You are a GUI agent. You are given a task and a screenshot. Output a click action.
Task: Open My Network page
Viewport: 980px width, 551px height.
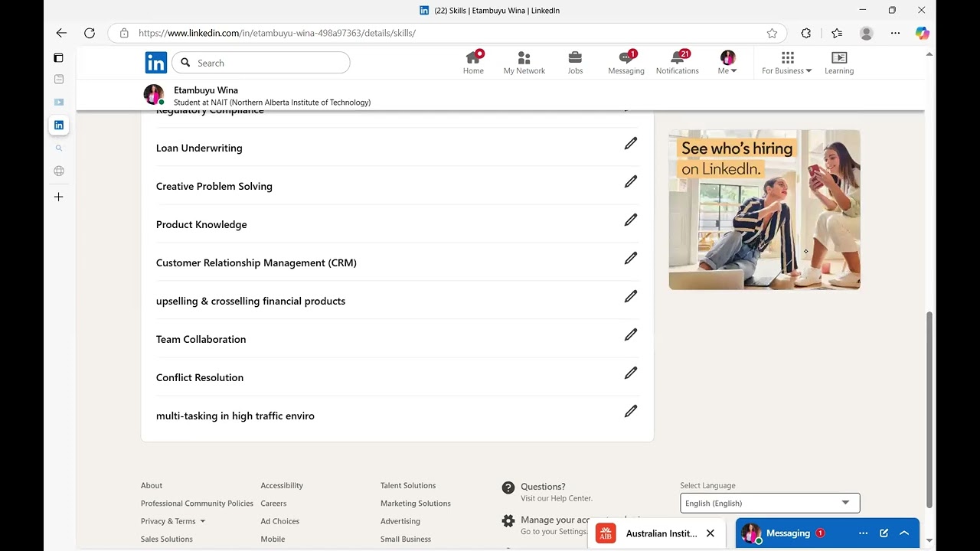tap(524, 63)
